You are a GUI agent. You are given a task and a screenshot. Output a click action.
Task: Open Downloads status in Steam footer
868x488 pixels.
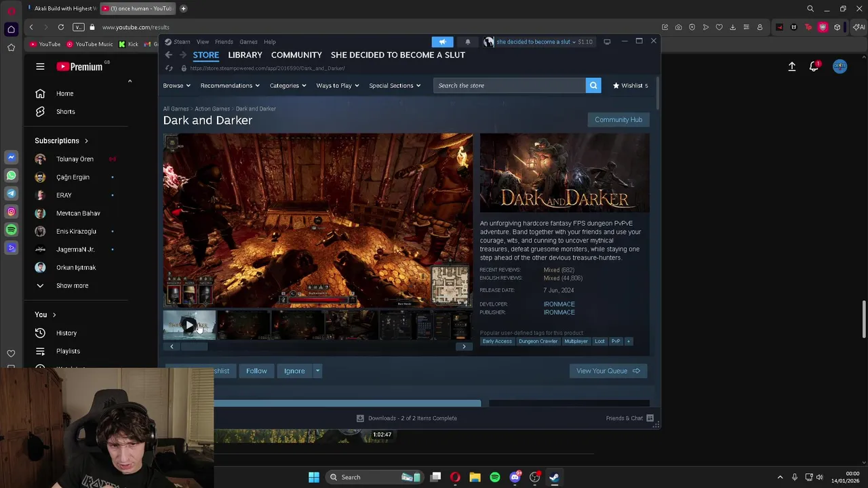click(x=407, y=418)
